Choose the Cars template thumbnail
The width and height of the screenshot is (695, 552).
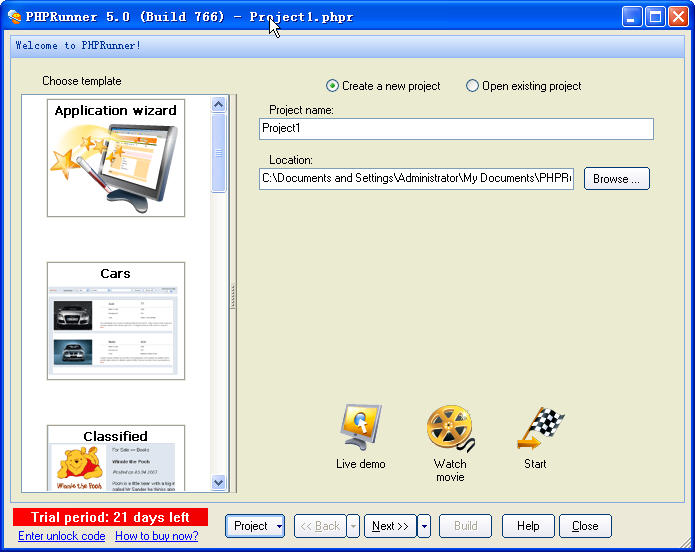116,321
